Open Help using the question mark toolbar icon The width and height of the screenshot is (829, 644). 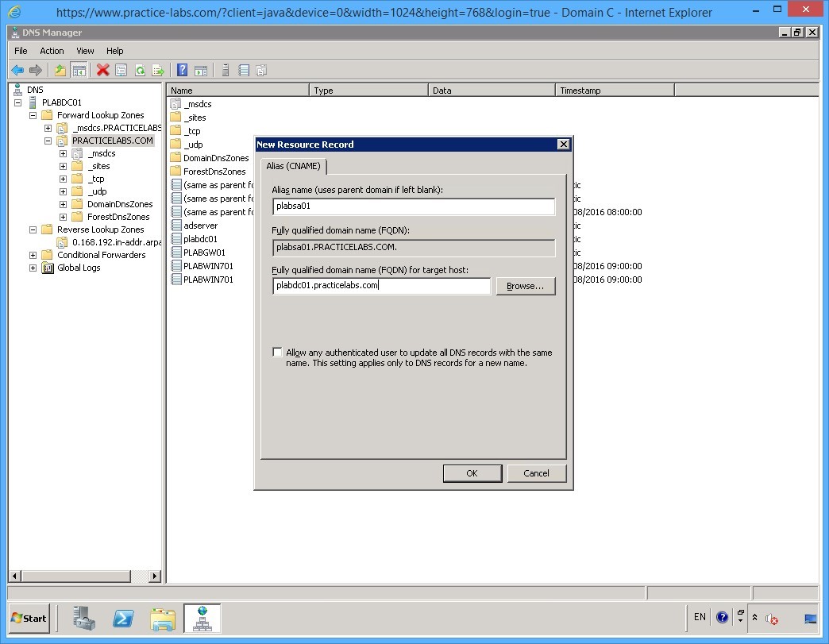coord(182,70)
